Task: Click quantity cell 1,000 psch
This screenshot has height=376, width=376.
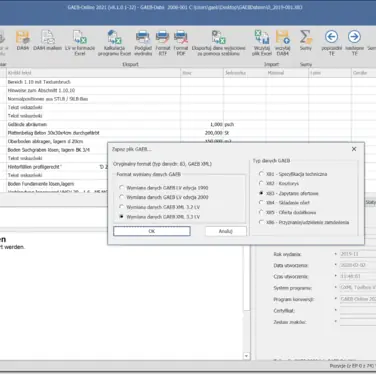Action: click(202, 124)
